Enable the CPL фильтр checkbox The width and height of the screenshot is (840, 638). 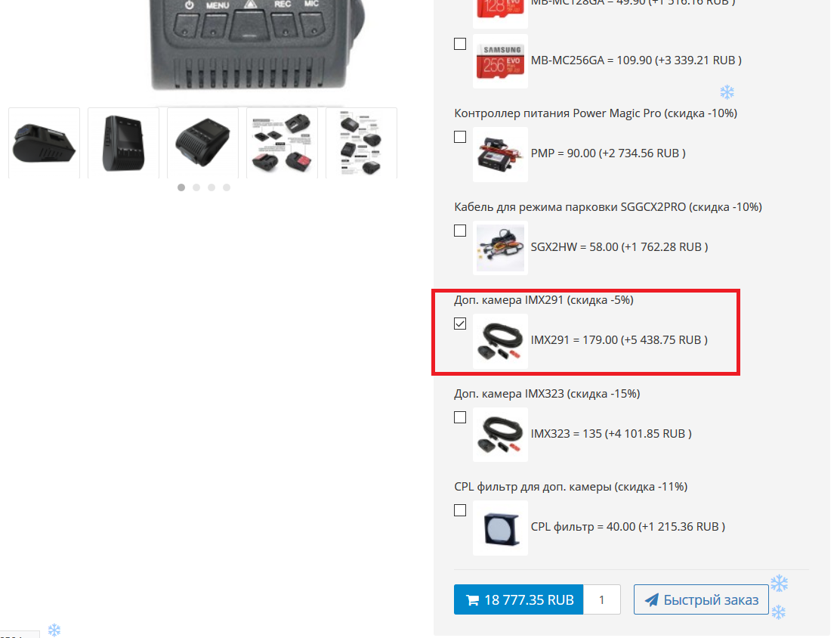[x=459, y=510]
